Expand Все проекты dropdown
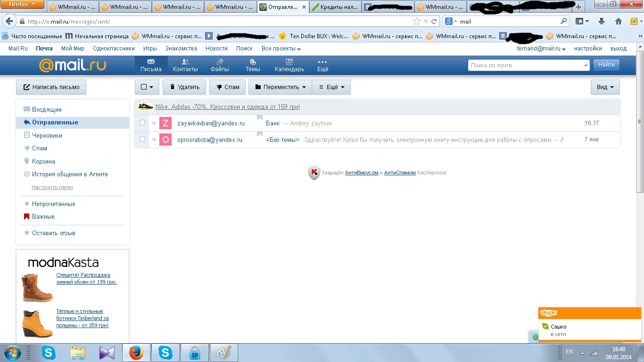This screenshot has height=362, width=644. coord(281,49)
